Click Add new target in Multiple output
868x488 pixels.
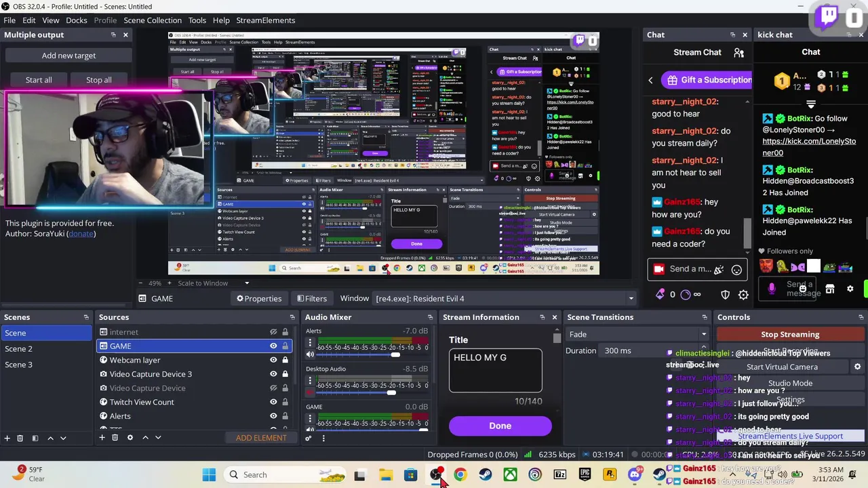point(68,56)
